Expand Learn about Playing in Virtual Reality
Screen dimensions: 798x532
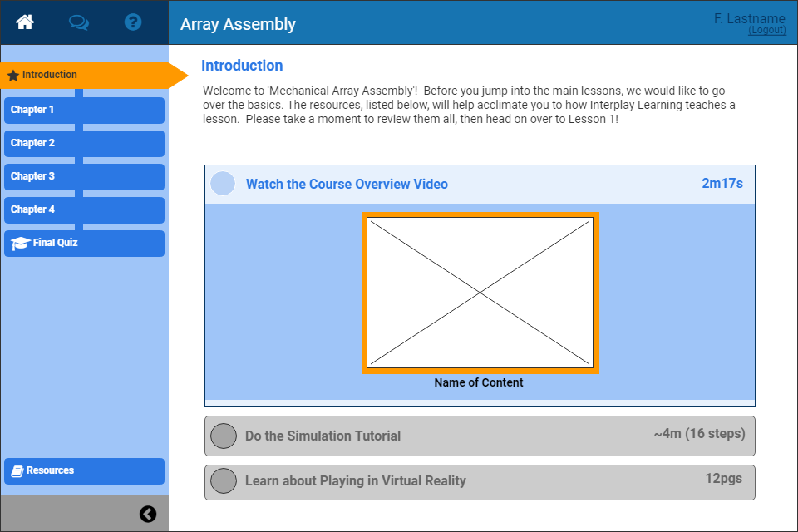click(480, 482)
